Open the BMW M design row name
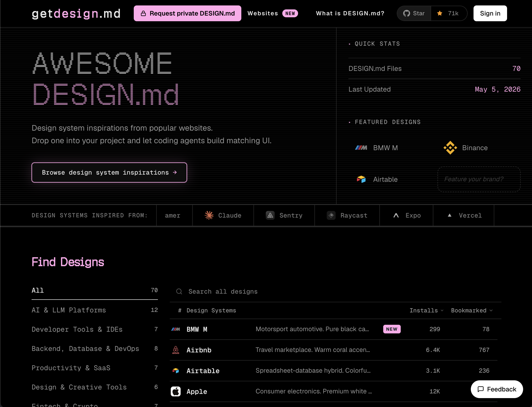This screenshot has width=532, height=407. point(197,329)
